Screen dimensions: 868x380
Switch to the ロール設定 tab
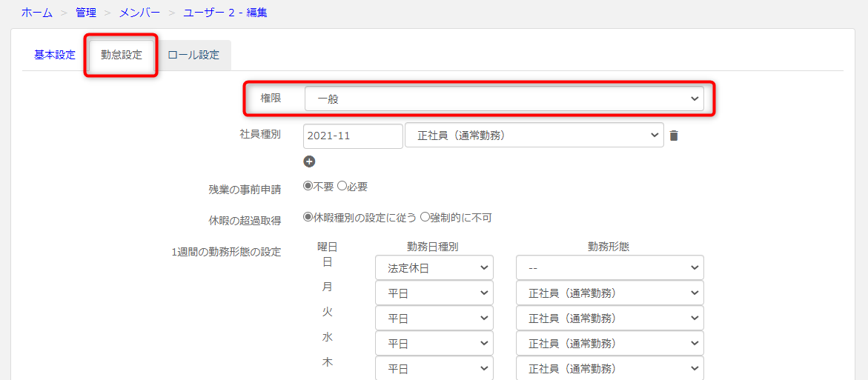pyautogui.click(x=193, y=56)
